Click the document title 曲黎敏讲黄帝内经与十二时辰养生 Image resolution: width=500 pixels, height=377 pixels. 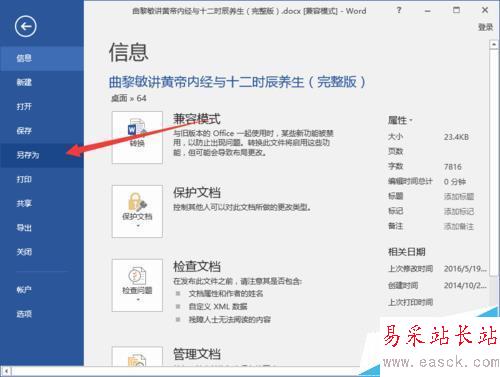point(237,82)
